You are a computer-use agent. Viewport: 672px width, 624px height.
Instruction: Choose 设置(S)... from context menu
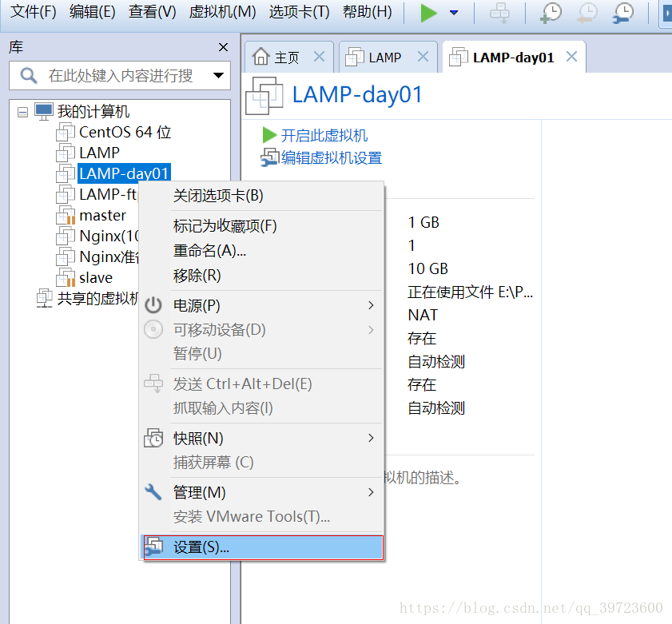coord(263,547)
